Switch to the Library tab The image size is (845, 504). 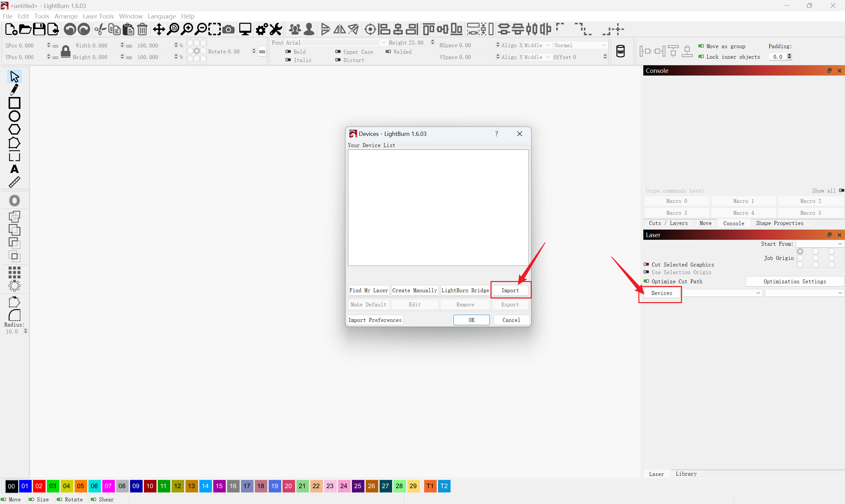pyautogui.click(x=686, y=474)
